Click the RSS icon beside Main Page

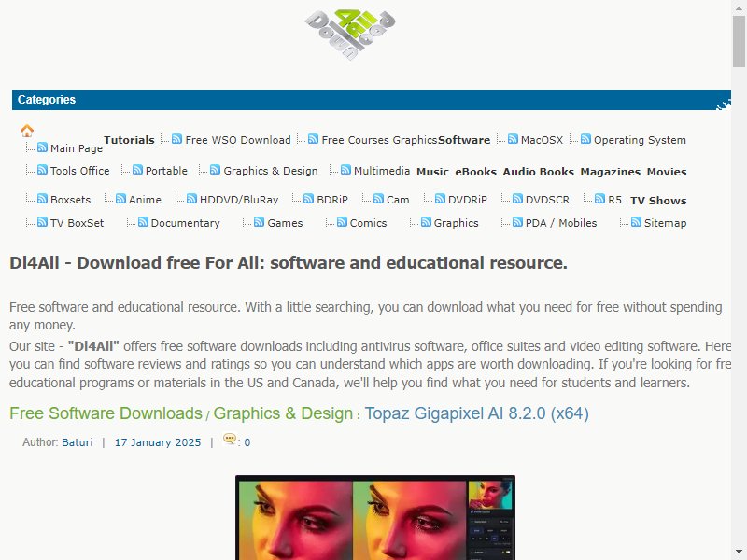click(42, 147)
